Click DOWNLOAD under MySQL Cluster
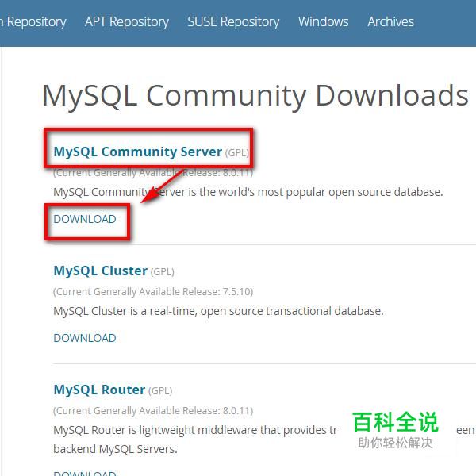 tap(85, 338)
